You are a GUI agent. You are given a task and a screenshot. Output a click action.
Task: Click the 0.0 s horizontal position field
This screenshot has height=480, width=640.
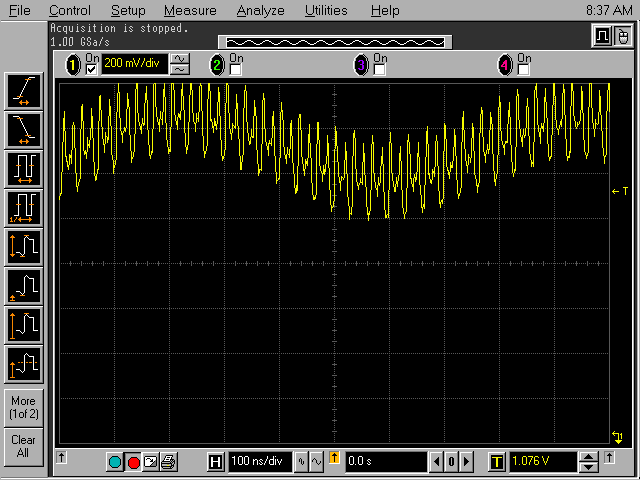coord(384,462)
